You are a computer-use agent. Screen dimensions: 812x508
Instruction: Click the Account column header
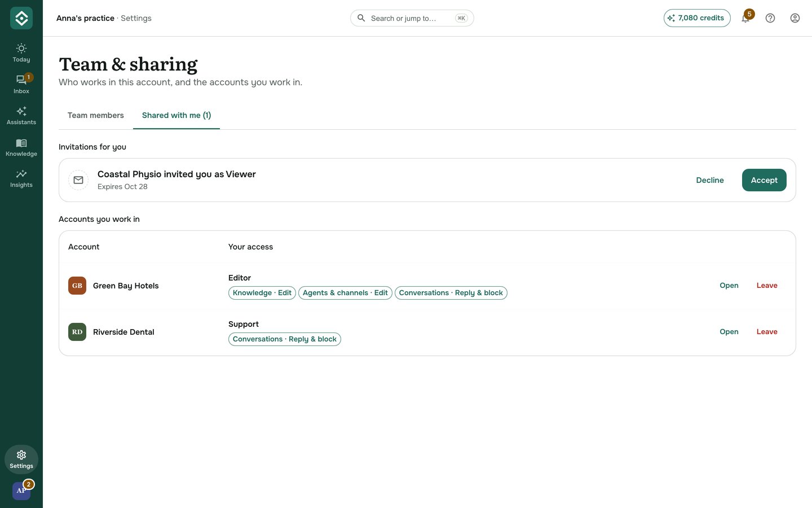(83, 247)
